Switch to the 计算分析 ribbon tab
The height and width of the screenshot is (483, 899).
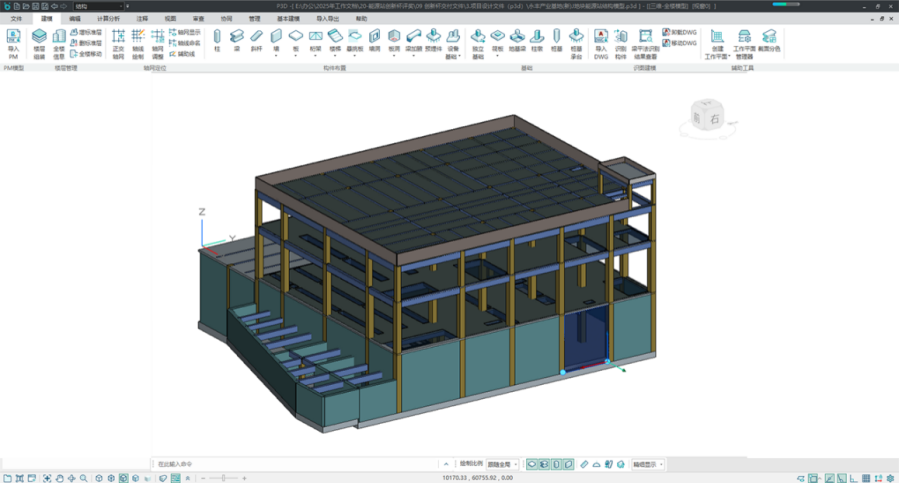click(108, 18)
